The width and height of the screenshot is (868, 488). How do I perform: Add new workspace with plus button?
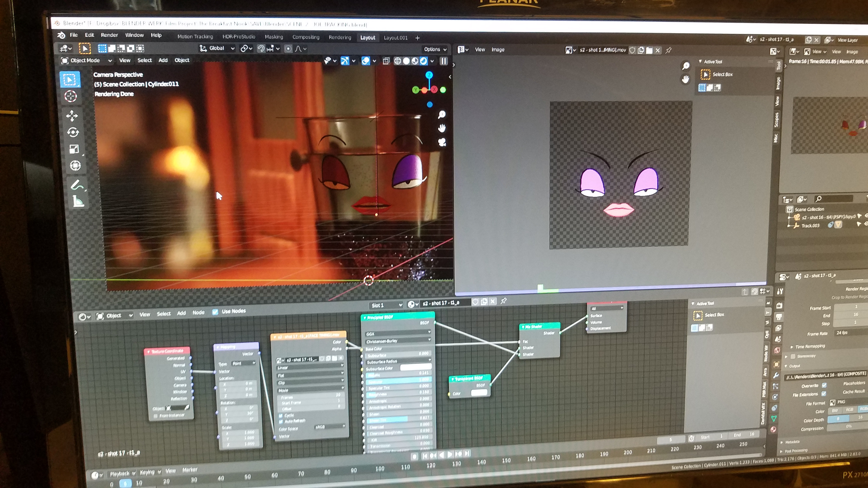click(x=417, y=38)
